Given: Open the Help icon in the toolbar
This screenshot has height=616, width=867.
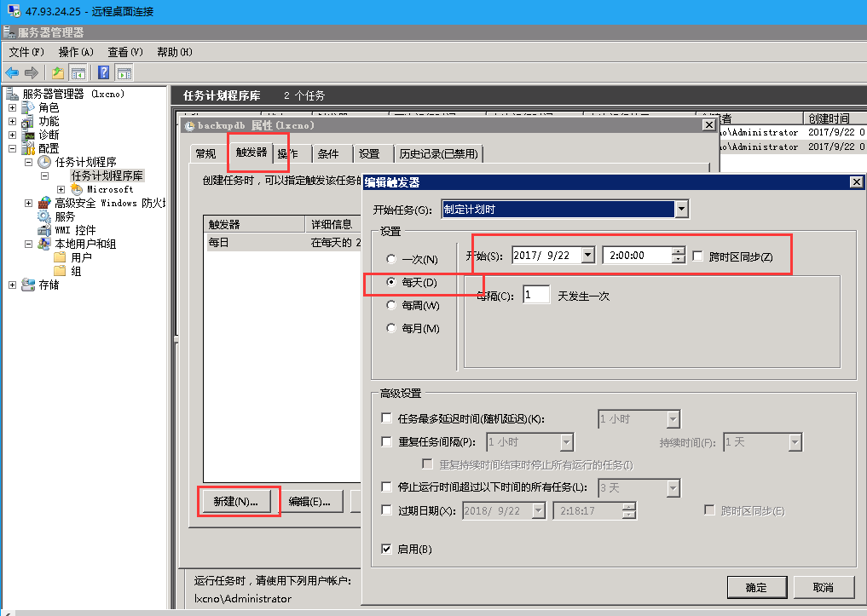Looking at the screenshot, I should pos(103,72).
